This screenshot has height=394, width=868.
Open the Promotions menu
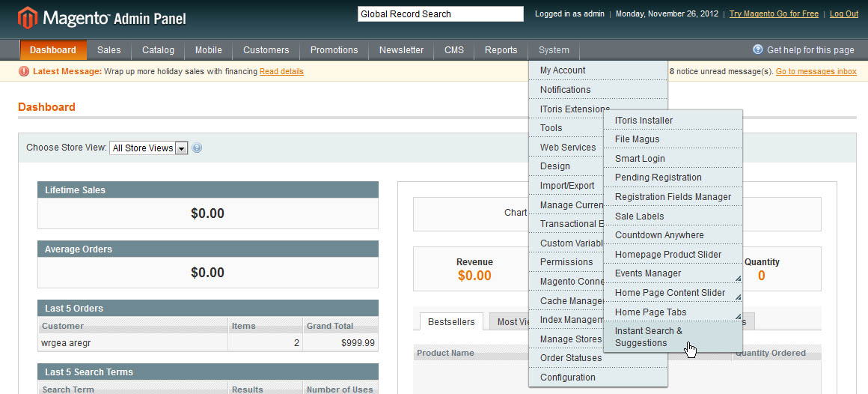click(x=334, y=50)
